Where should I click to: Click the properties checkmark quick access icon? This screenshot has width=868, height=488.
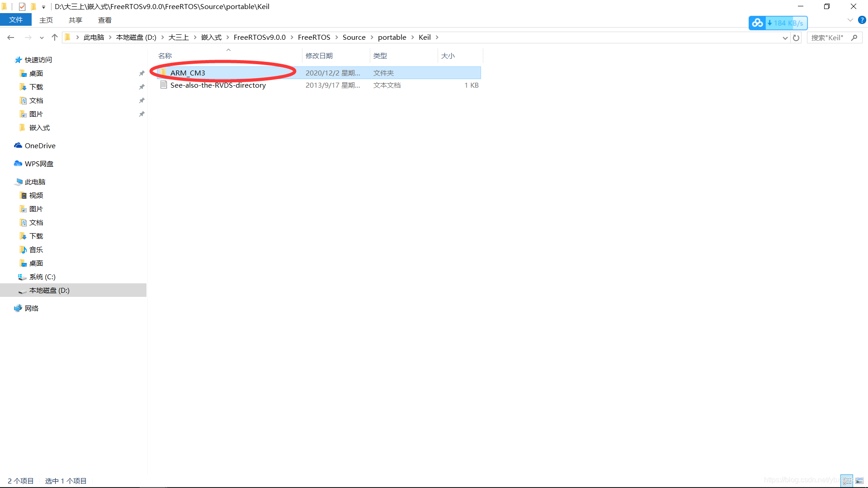(x=22, y=6)
